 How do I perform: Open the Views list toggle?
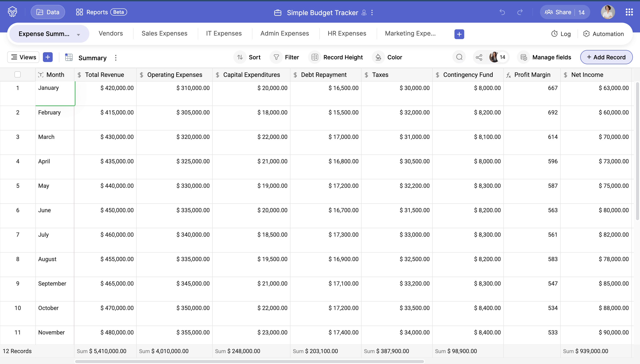23,57
